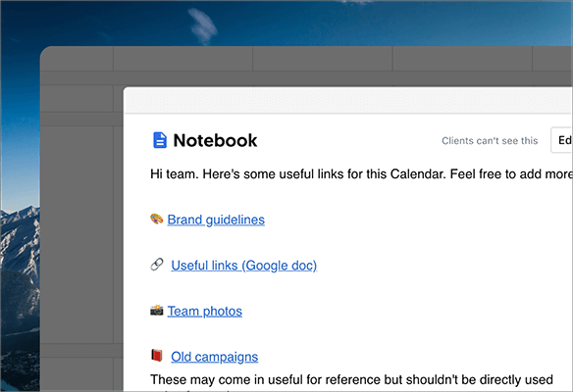Open the Brand guidelines link

click(x=216, y=220)
